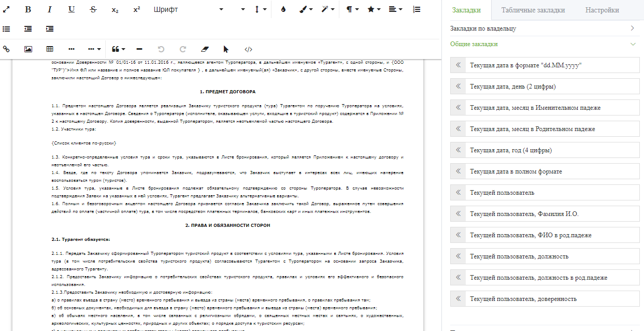Click the eraser clear formatting icon

pyautogui.click(x=204, y=49)
